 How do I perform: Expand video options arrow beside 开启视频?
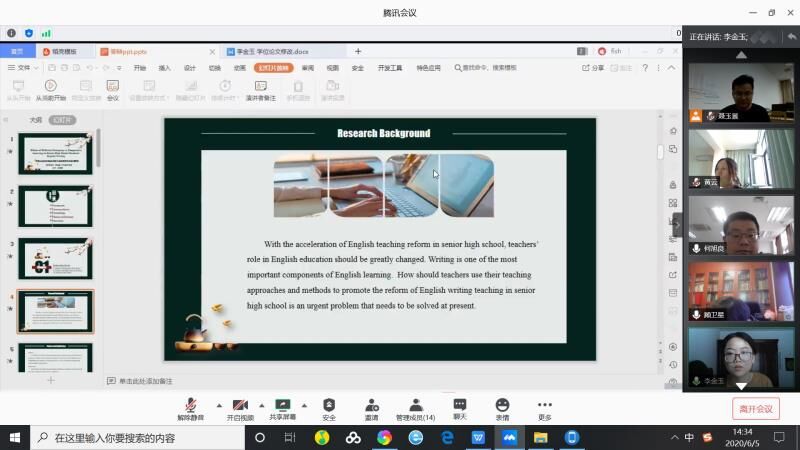coord(261,406)
